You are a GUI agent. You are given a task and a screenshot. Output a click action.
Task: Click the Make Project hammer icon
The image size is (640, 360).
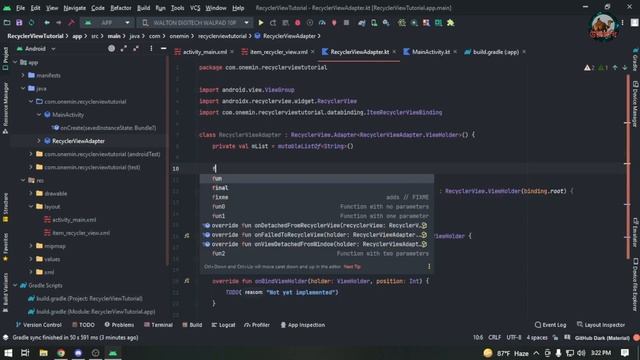click(x=71, y=23)
